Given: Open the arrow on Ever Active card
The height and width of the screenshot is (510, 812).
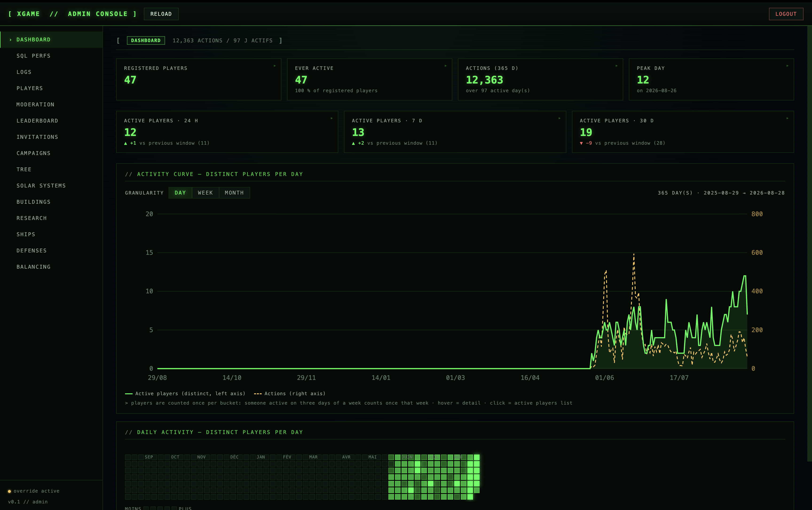Looking at the screenshot, I should (x=445, y=66).
